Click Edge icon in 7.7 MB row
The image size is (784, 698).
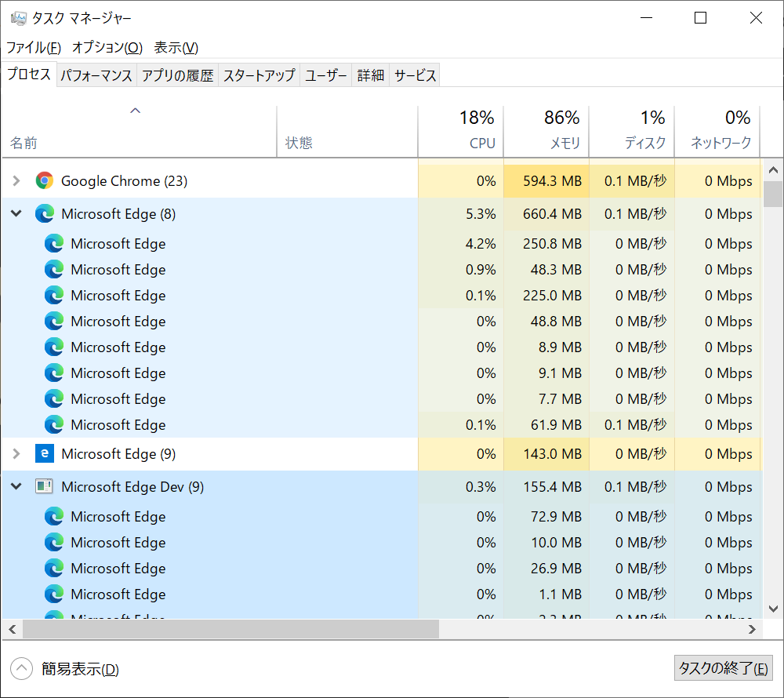coord(54,399)
